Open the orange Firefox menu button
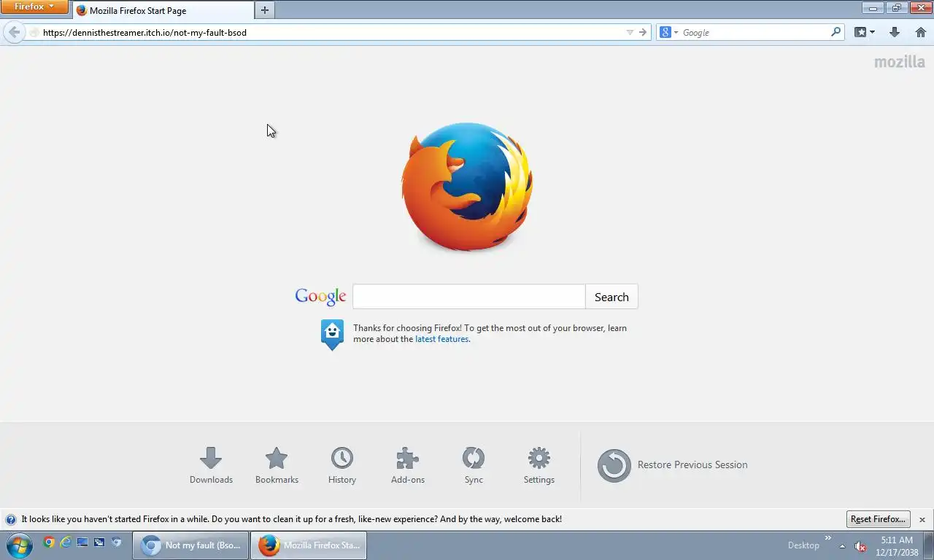This screenshot has height=560, width=934. pos(34,7)
